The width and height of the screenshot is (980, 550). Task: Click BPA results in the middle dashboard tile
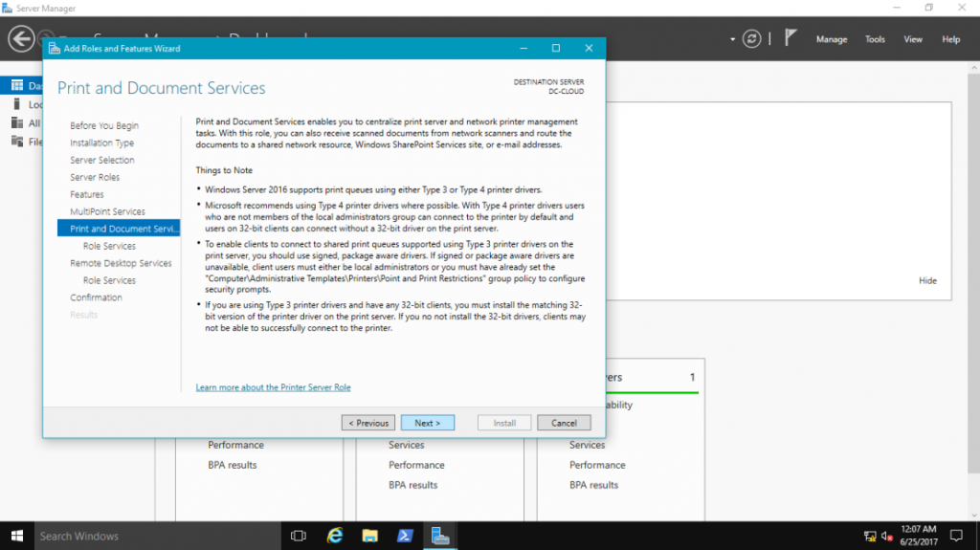coord(413,485)
